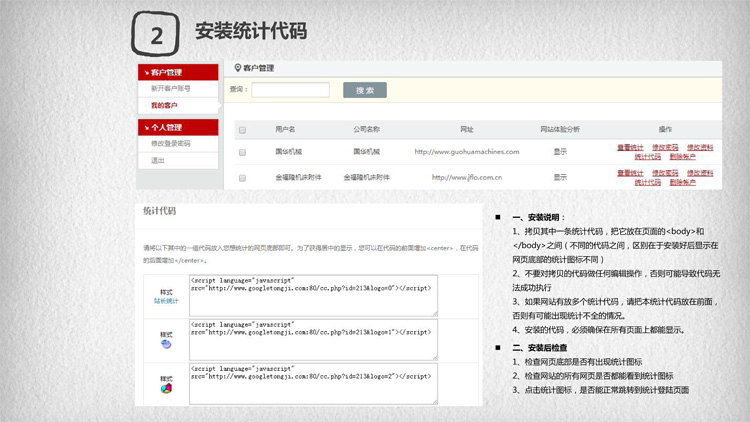Open 新开客户账号 in the sidebar
Viewport: 750px width, 422px height.
click(171, 89)
